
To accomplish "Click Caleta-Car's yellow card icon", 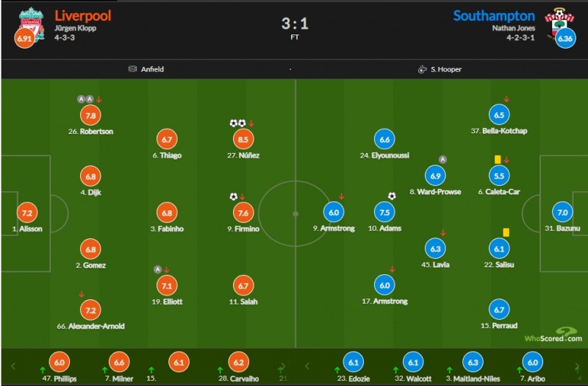I will pyautogui.click(x=498, y=159).
